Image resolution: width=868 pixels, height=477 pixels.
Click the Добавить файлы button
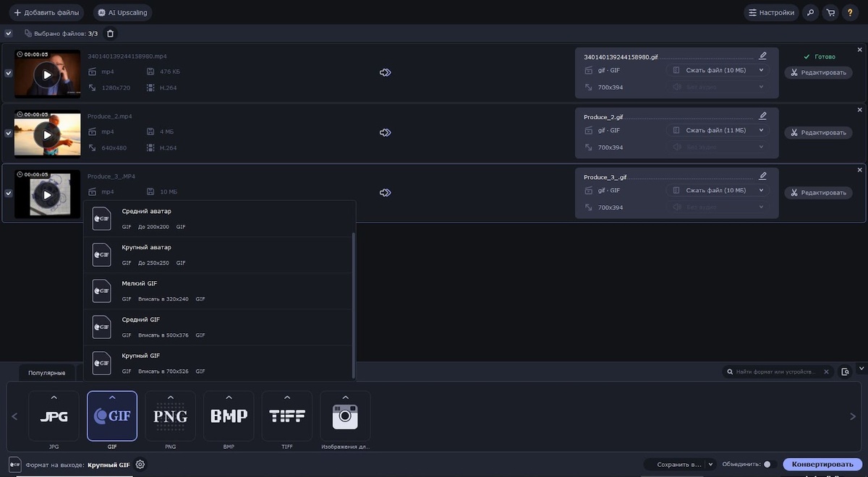pyautogui.click(x=46, y=12)
